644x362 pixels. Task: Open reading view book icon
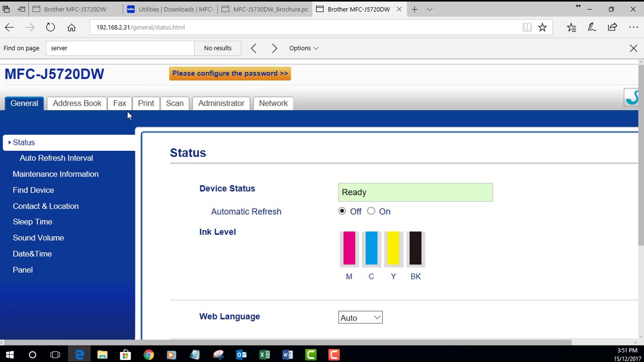pos(527,27)
